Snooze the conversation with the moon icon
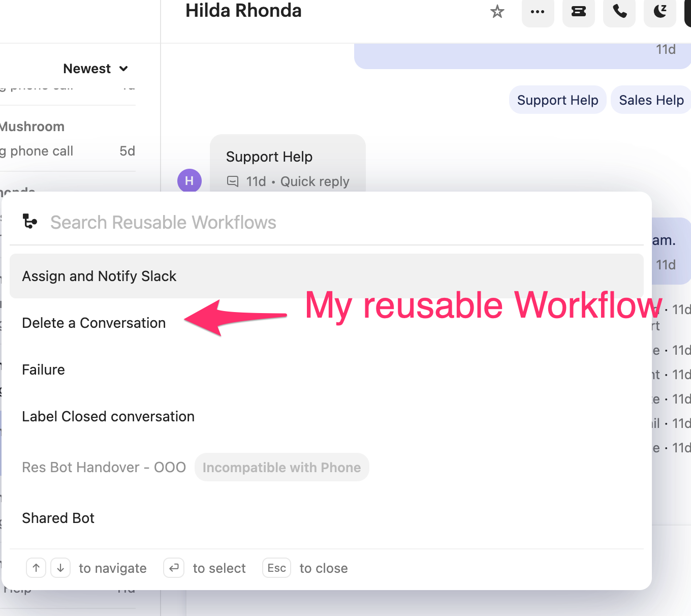This screenshot has width=691, height=616. tap(660, 12)
